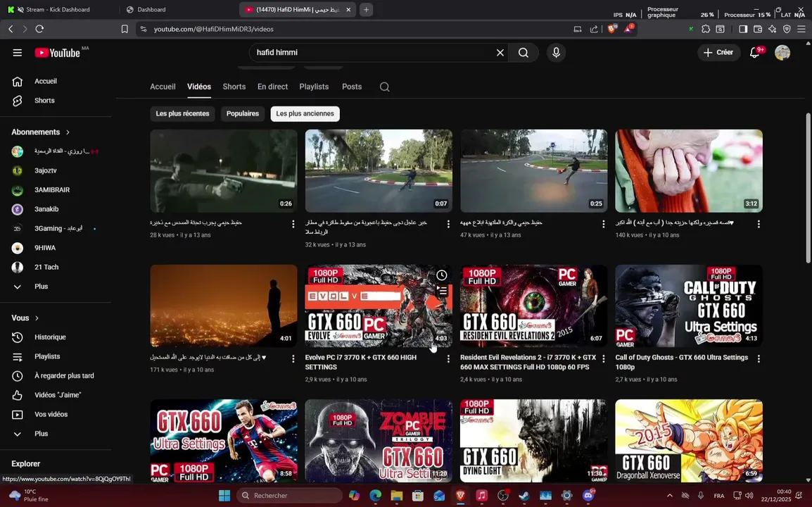
Task: Add Evolve video to queue via list icon
Action: click(x=443, y=292)
